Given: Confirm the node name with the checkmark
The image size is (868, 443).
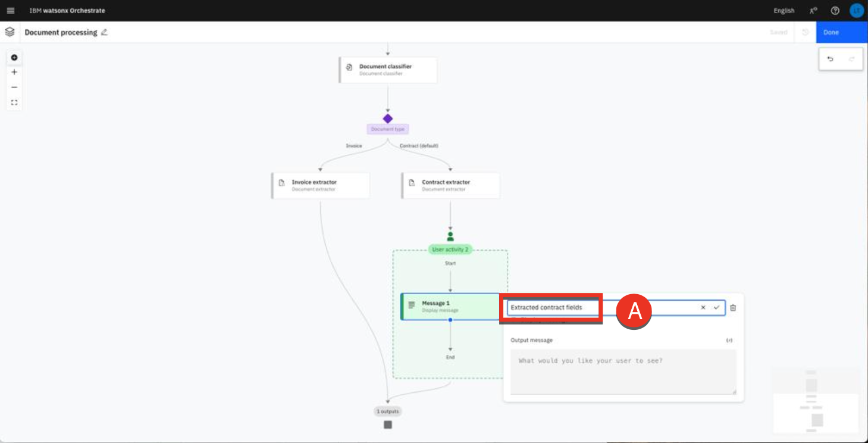Looking at the screenshot, I should (716, 308).
